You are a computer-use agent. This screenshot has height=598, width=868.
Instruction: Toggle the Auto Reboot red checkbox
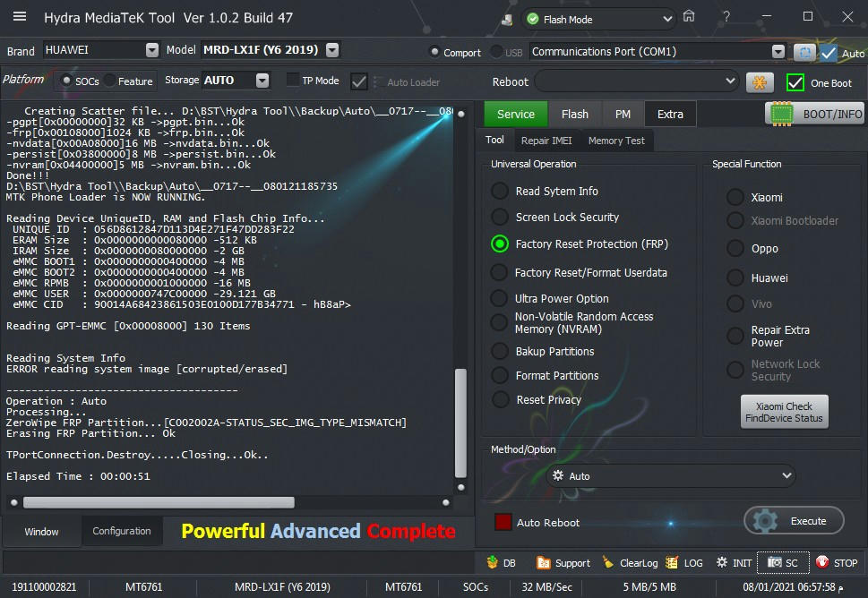tap(503, 522)
